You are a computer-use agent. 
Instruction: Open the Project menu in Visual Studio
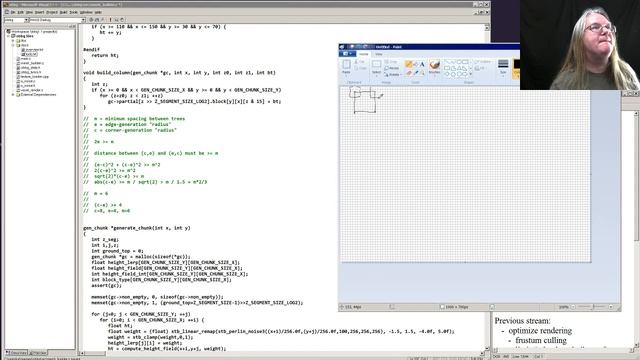(52, 12)
